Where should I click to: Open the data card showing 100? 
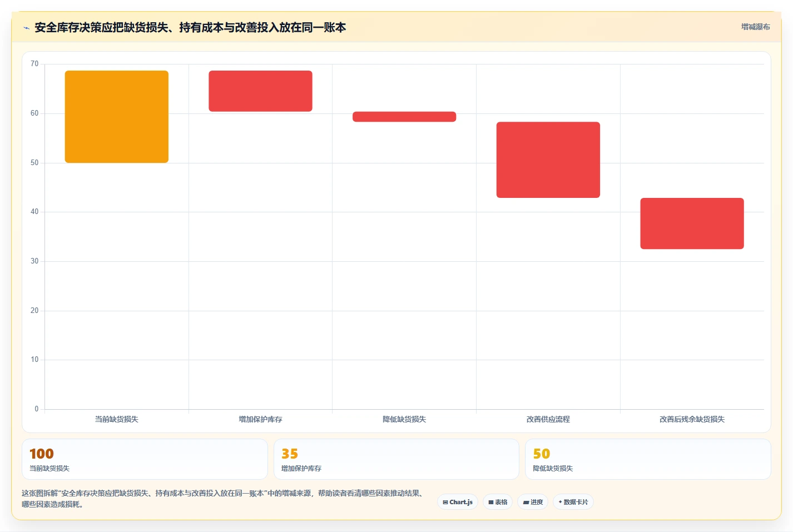(145, 459)
